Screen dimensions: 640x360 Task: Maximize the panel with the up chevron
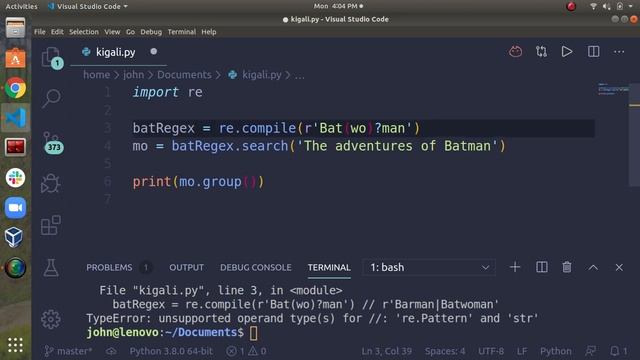point(593,268)
